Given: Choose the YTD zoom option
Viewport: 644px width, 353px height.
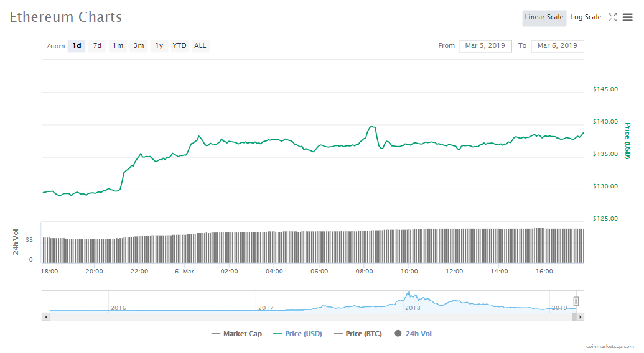Looking at the screenshot, I should tap(179, 46).
